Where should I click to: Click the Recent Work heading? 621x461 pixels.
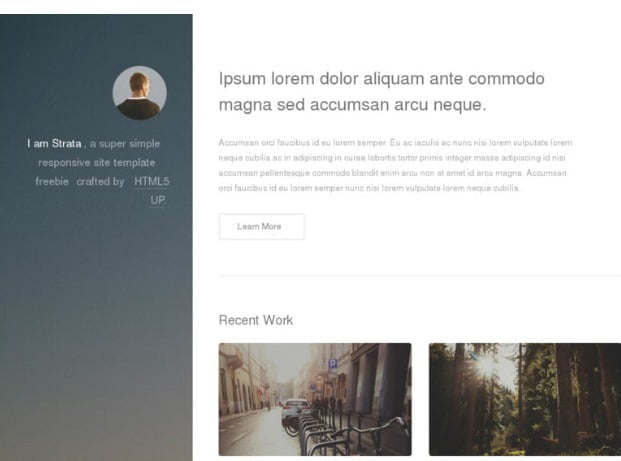click(256, 320)
